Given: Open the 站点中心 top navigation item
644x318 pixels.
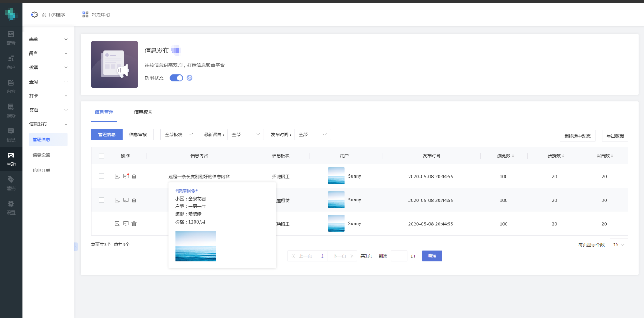Looking at the screenshot, I should click(97, 14).
